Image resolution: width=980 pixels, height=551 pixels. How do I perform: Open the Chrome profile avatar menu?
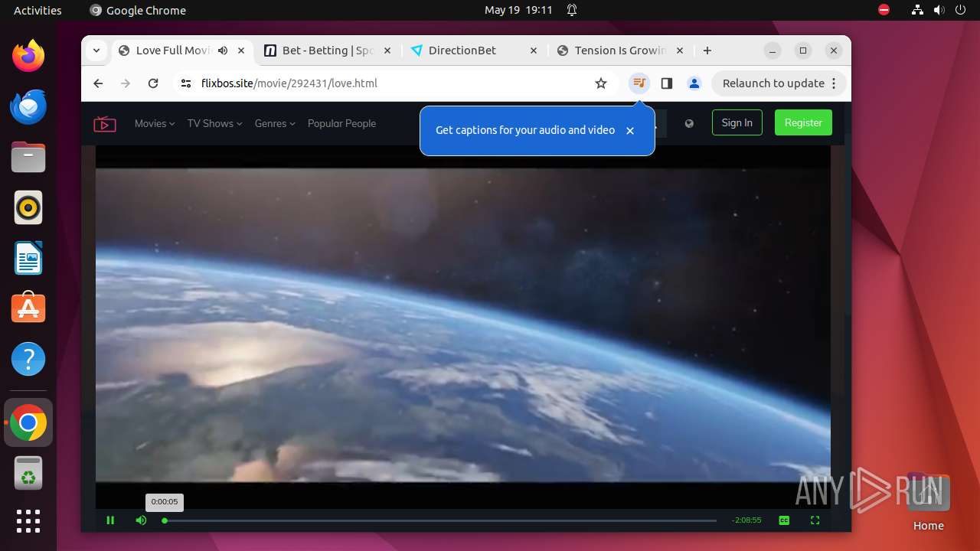(694, 83)
